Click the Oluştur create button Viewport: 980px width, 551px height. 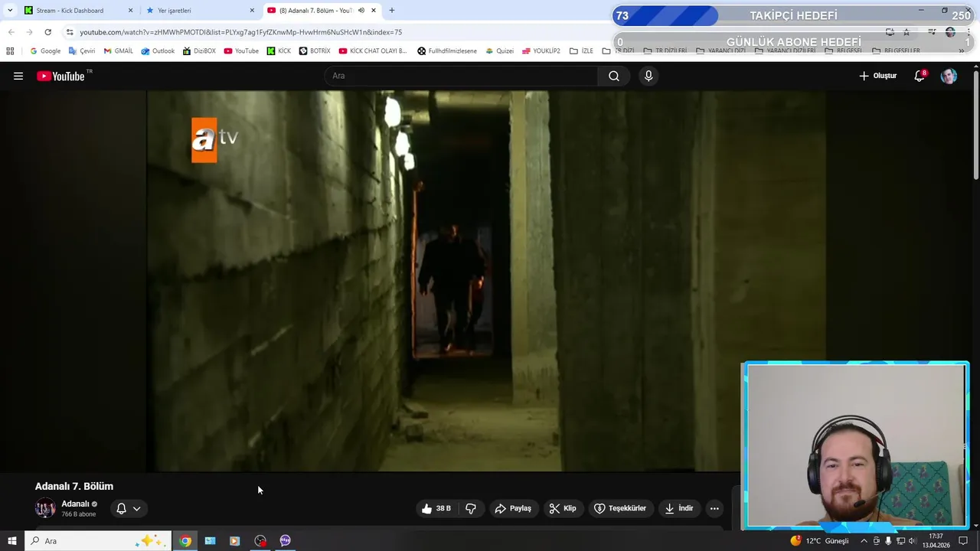click(877, 76)
